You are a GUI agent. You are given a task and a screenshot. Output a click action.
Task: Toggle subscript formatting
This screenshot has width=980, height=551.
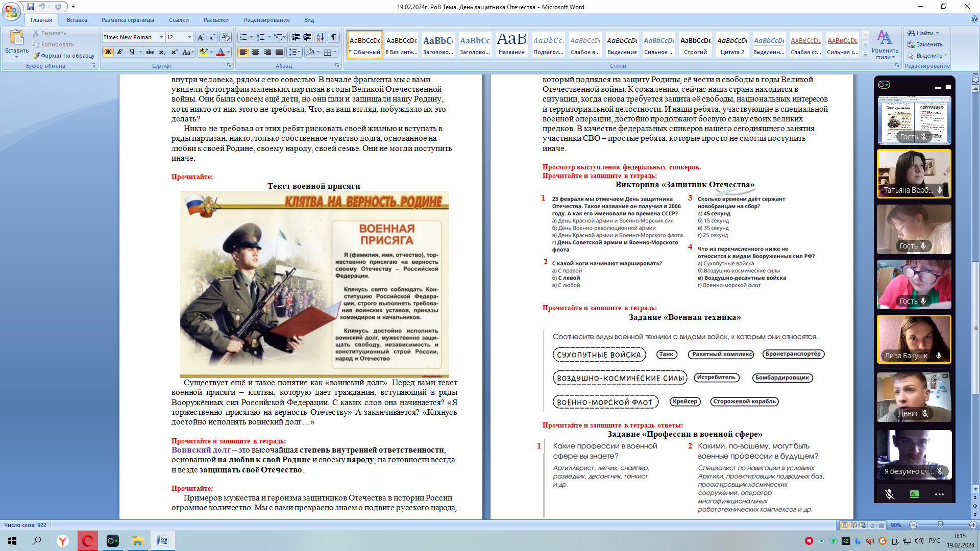[x=162, y=52]
